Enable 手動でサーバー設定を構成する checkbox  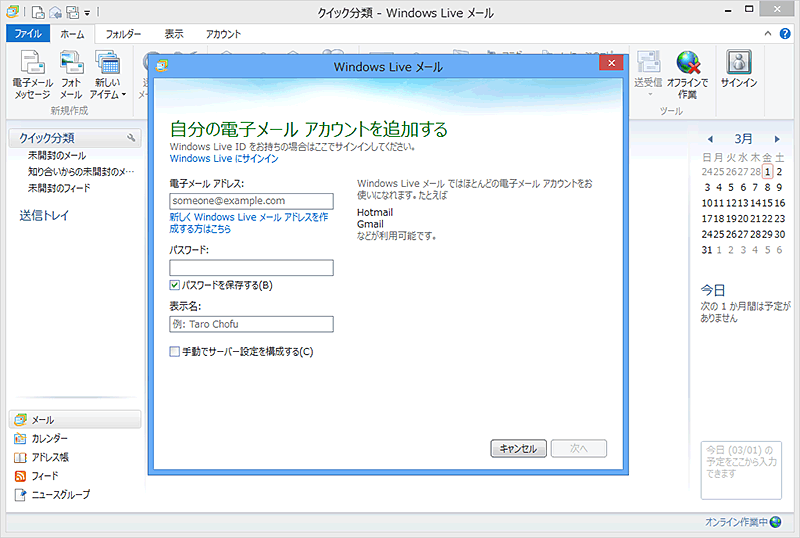click(x=174, y=352)
